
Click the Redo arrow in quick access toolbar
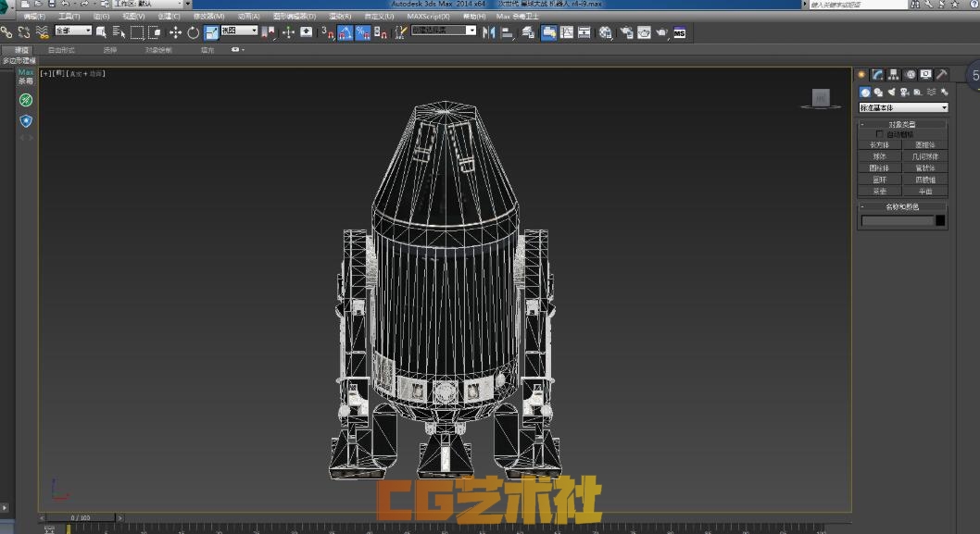coord(83,4)
